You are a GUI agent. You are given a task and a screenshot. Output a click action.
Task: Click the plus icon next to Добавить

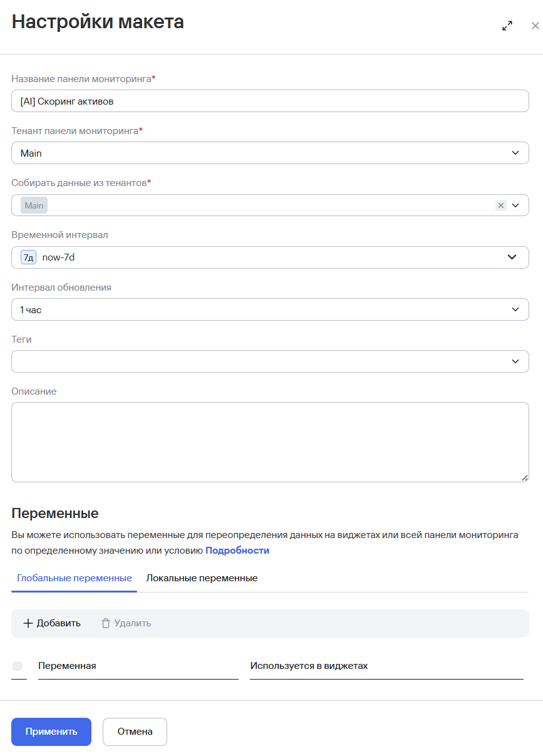click(28, 623)
